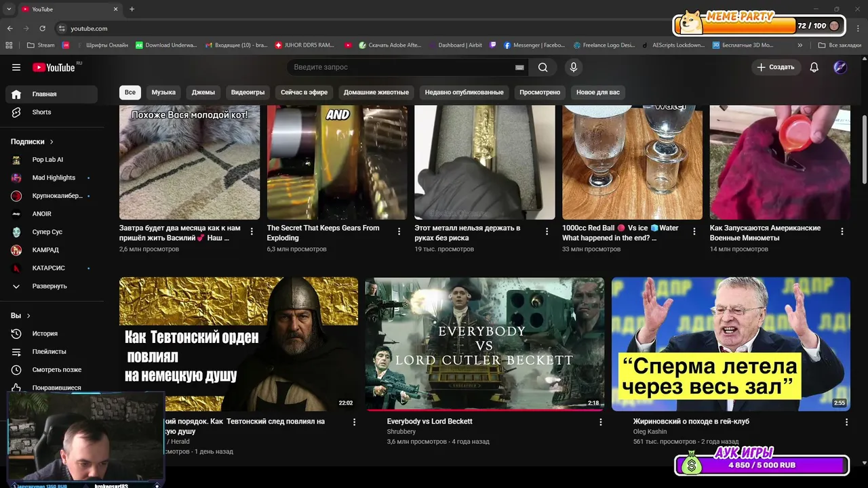Activate voice search microphone

(x=574, y=67)
